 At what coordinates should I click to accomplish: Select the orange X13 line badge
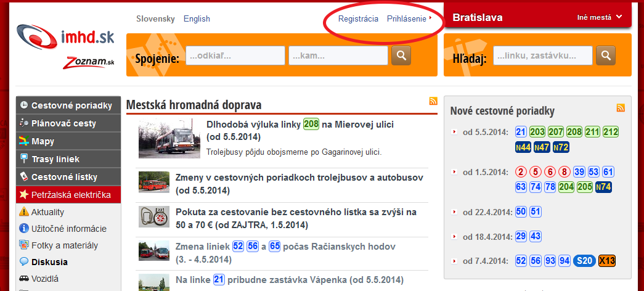coord(607,261)
